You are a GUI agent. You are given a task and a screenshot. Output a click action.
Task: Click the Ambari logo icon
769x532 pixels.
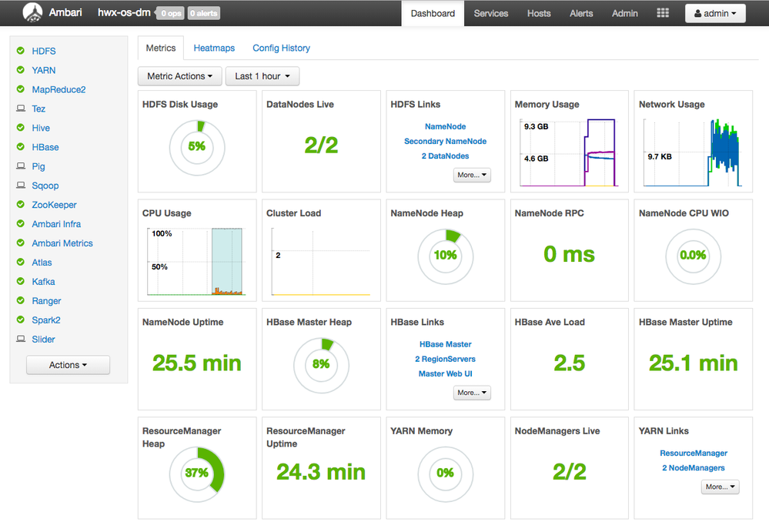(32, 13)
